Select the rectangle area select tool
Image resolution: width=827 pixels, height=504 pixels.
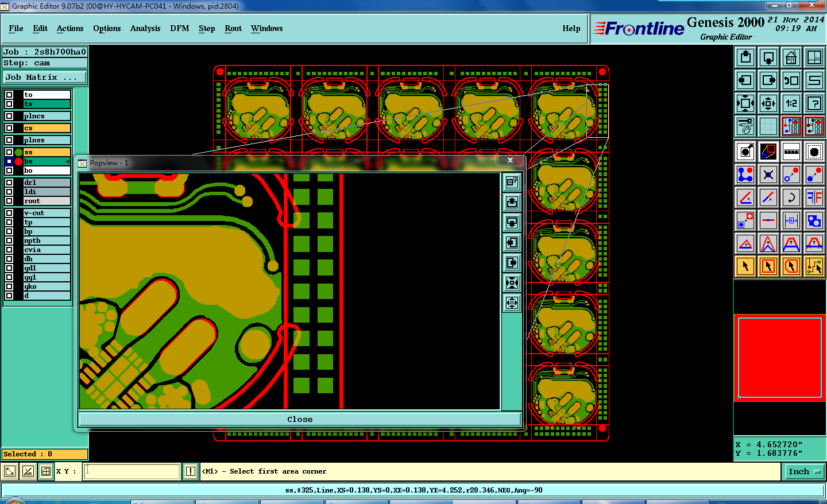(x=768, y=266)
